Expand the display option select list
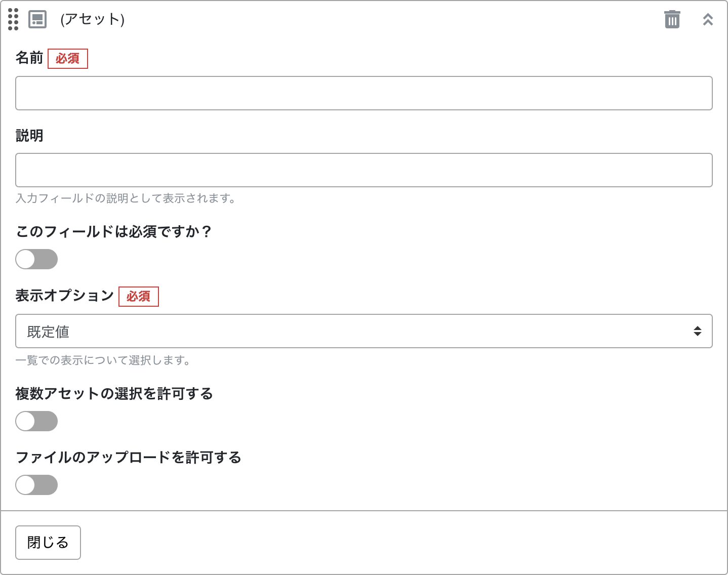The image size is (728, 575). tap(363, 331)
